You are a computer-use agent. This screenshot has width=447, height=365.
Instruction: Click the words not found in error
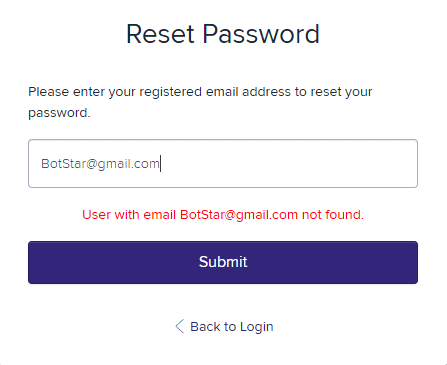click(333, 215)
